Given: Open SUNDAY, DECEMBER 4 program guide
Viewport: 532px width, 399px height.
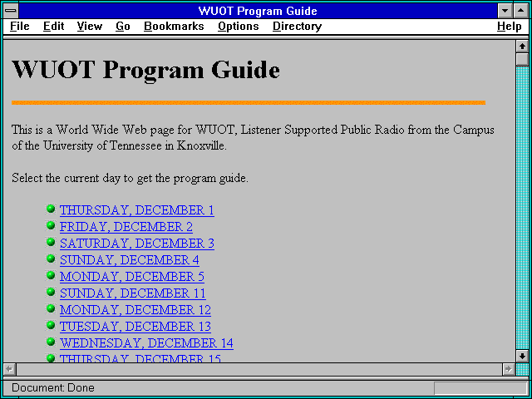Looking at the screenshot, I should 130,260.
